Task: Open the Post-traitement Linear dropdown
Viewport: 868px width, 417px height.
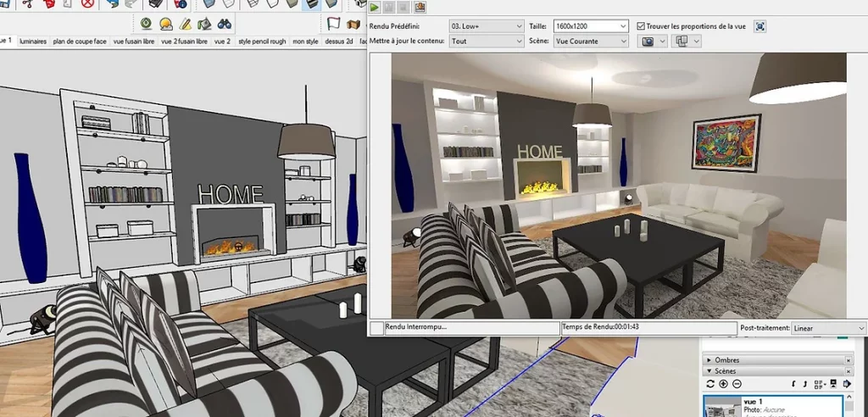Action: point(828,328)
